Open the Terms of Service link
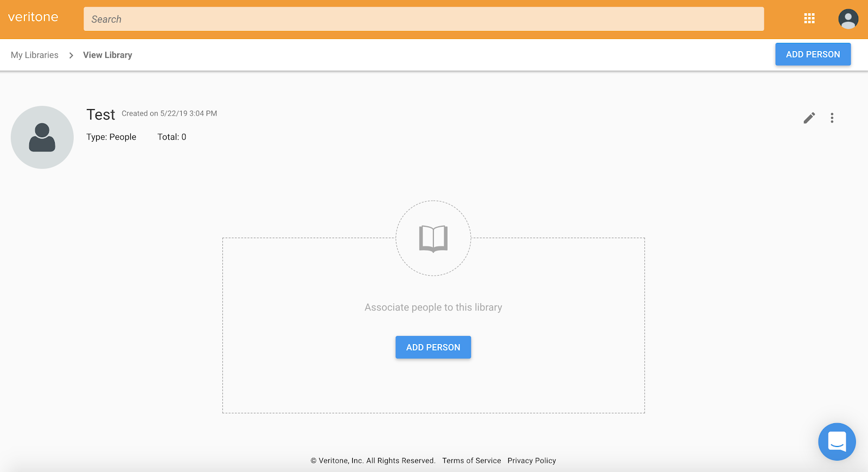The width and height of the screenshot is (868, 472). (471, 461)
